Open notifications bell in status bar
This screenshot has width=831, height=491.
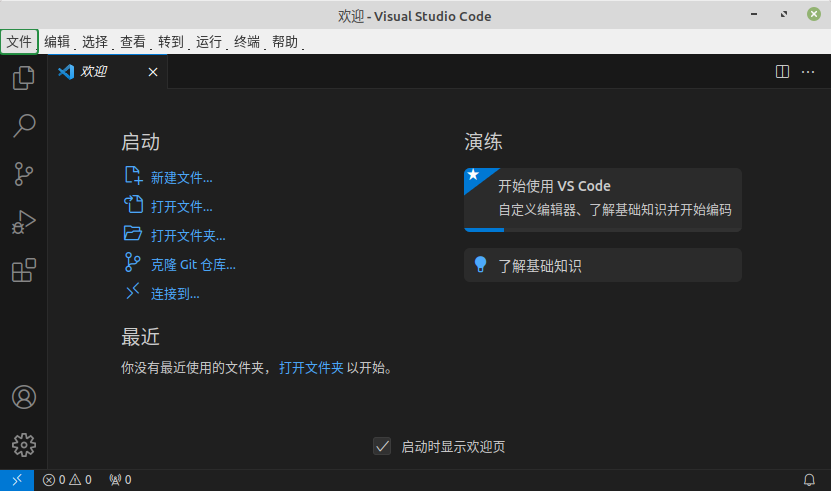[x=809, y=480]
